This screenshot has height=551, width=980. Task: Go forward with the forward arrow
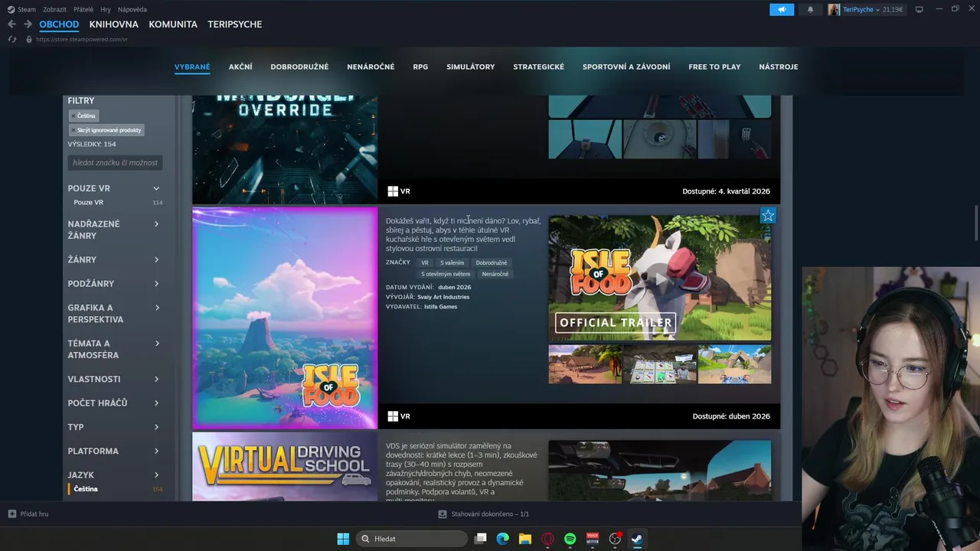28,24
